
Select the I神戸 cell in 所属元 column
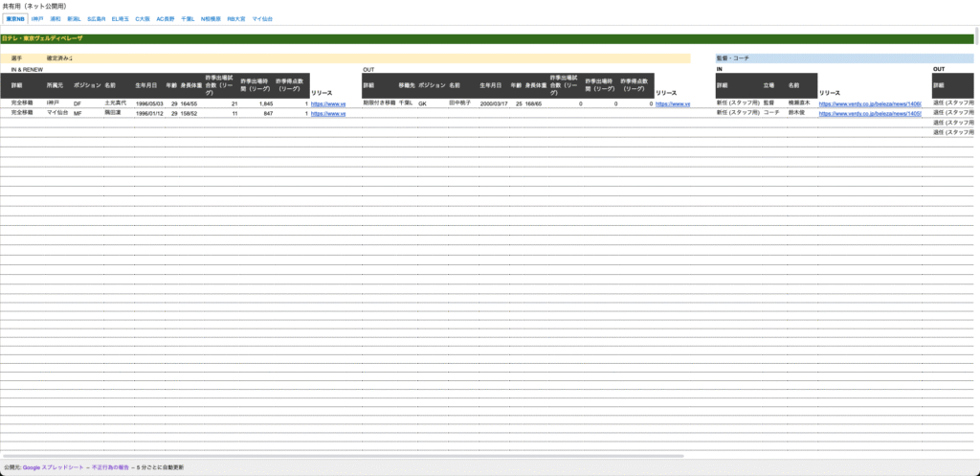[x=53, y=102]
